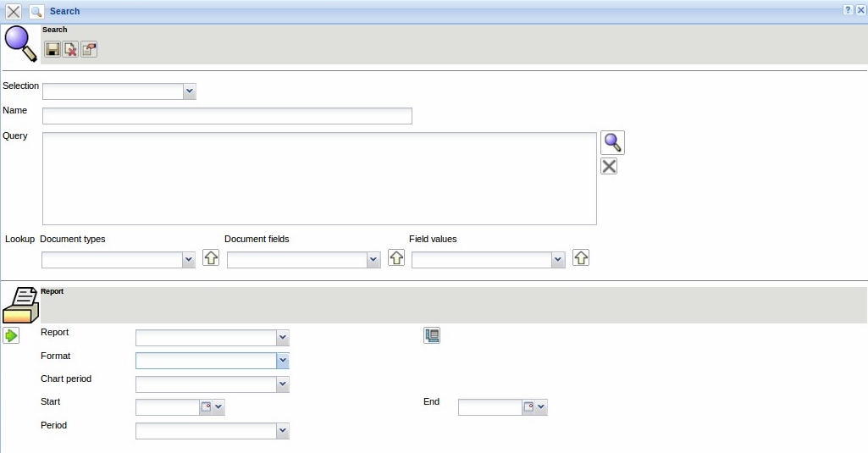Open the help icon in the title bar

tap(848, 10)
